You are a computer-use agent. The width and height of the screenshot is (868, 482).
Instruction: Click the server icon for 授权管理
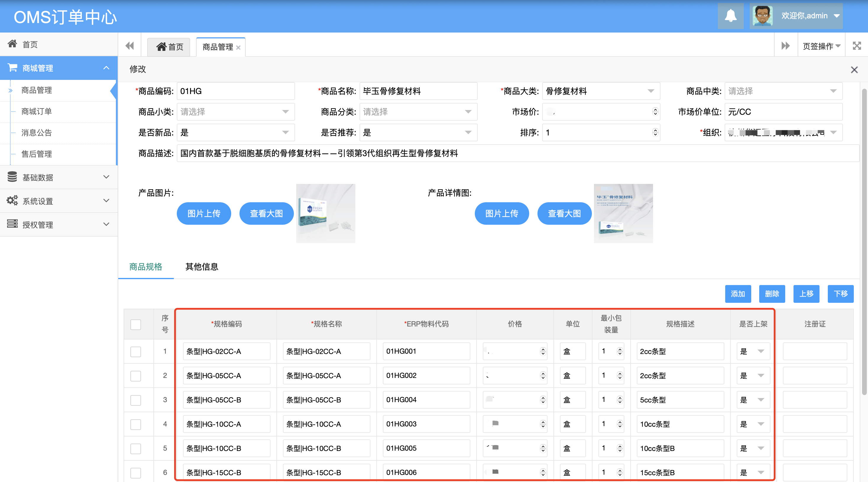coord(12,224)
